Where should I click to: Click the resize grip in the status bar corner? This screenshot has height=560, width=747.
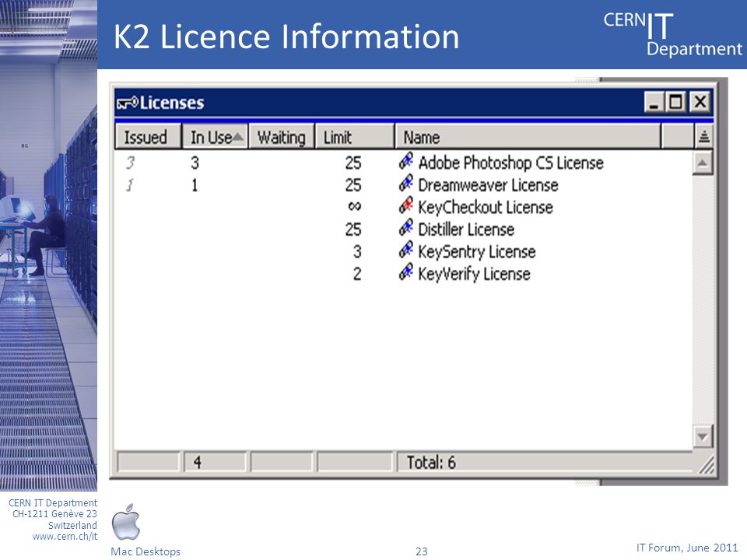(x=706, y=465)
